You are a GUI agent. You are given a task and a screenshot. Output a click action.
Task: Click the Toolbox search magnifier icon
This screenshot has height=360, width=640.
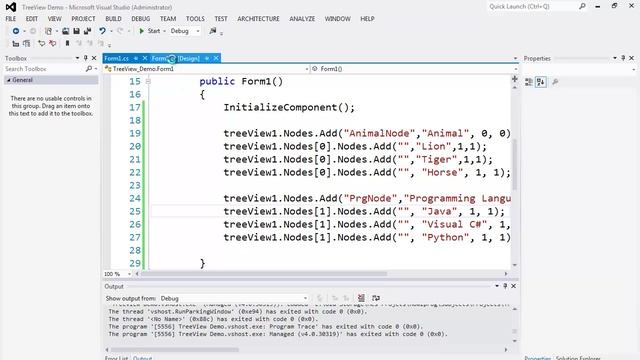point(89,69)
